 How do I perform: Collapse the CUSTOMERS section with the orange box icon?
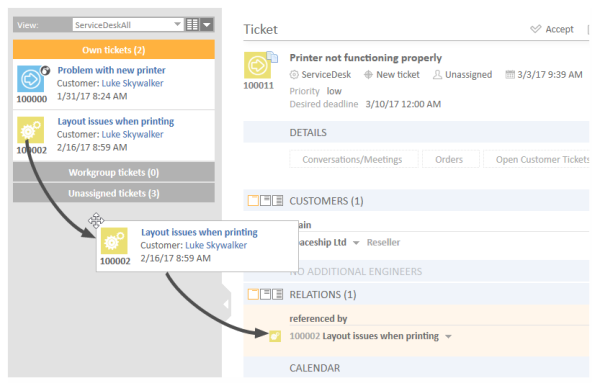coord(253,200)
